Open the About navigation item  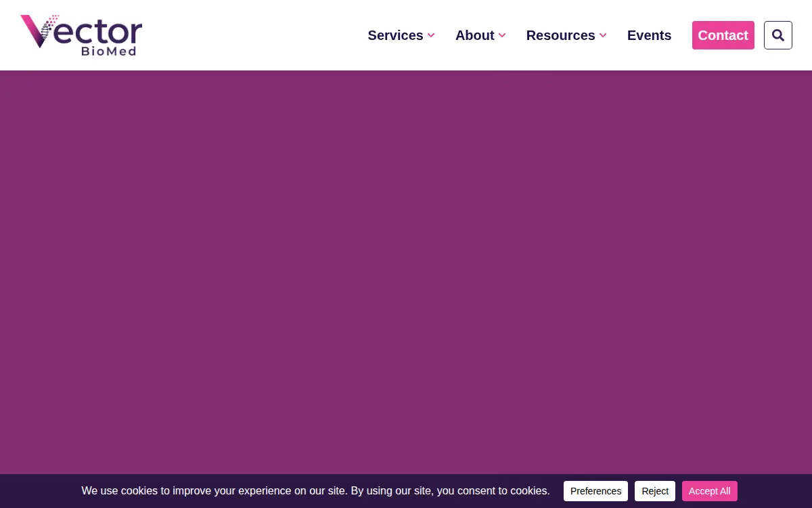pyautogui.click(x=475, y=35)
